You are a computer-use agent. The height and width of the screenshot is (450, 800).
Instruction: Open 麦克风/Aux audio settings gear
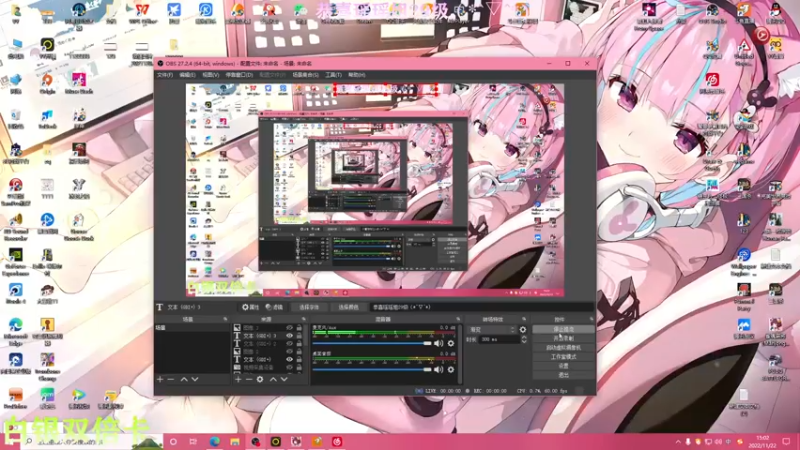(451, 343)
